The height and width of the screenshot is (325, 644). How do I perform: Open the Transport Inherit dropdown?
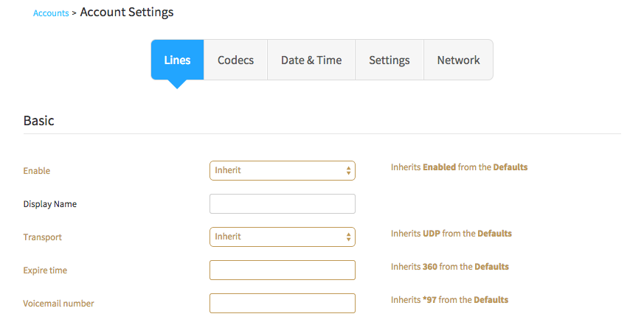click(282, 237)
